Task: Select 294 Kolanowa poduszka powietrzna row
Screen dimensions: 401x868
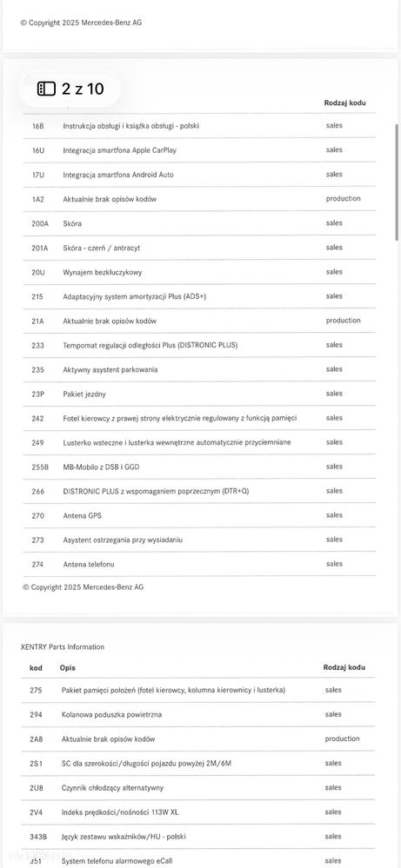Action: click(x=197, y=715)
